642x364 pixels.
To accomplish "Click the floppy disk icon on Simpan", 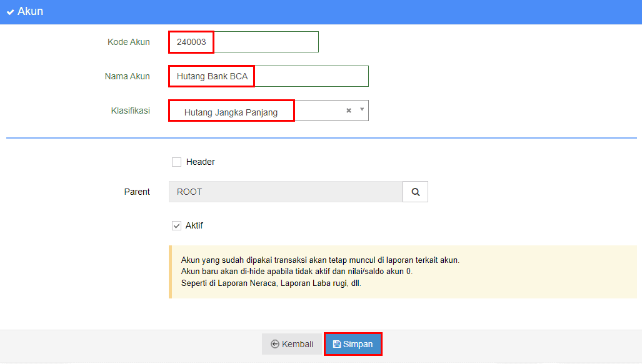I will (336, 344).
